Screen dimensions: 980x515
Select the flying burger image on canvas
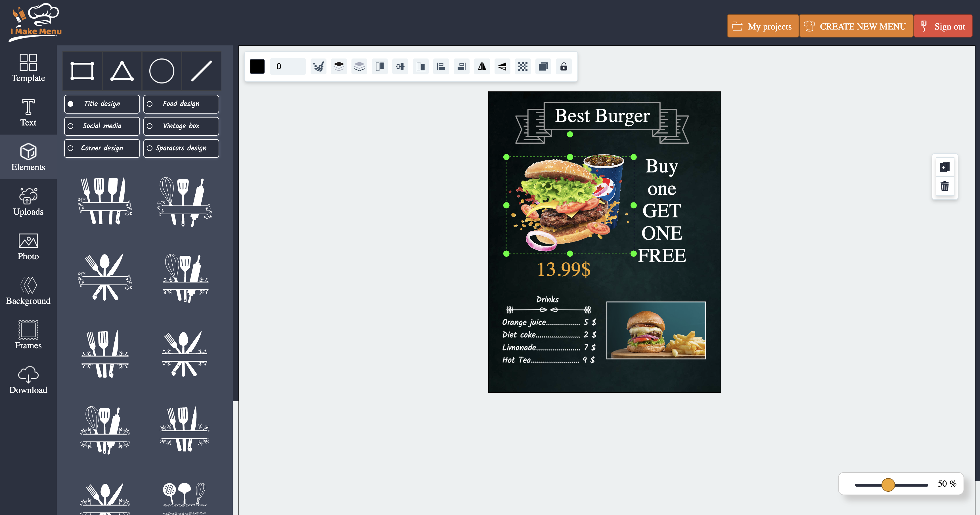[569, 205]
